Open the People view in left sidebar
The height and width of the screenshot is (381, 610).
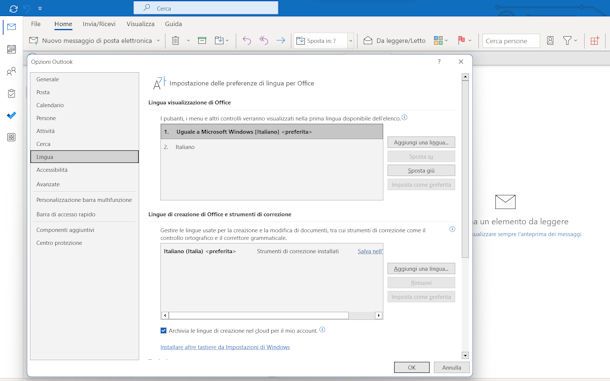(x=11, y=71)
